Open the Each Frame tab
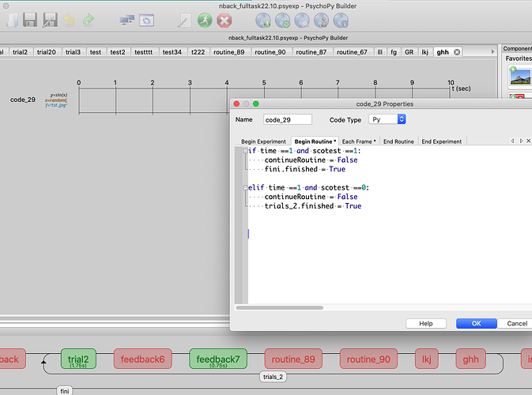This screenshot has height=395, width=532. coord(359,141)
